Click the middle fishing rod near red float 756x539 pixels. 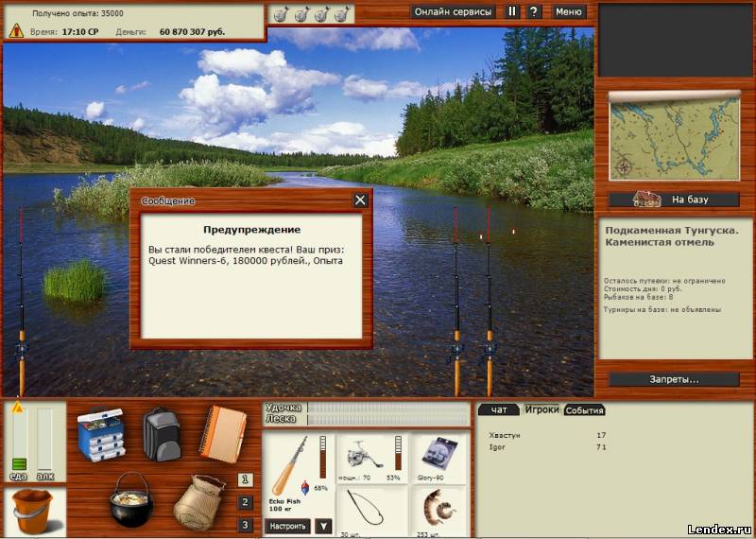click(456, 302)
